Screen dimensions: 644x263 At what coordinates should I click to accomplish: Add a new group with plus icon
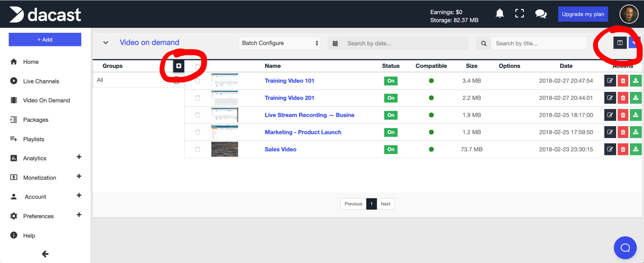[179, 66]
